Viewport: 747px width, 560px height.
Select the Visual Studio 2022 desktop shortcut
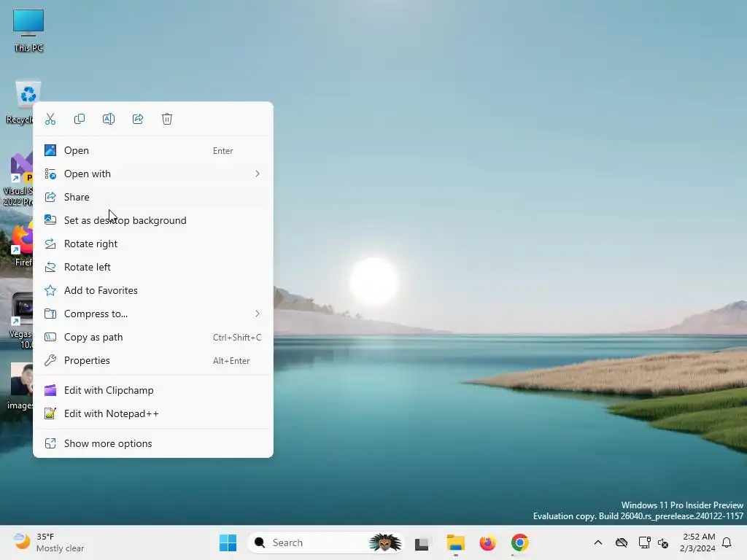coord(18,179)
